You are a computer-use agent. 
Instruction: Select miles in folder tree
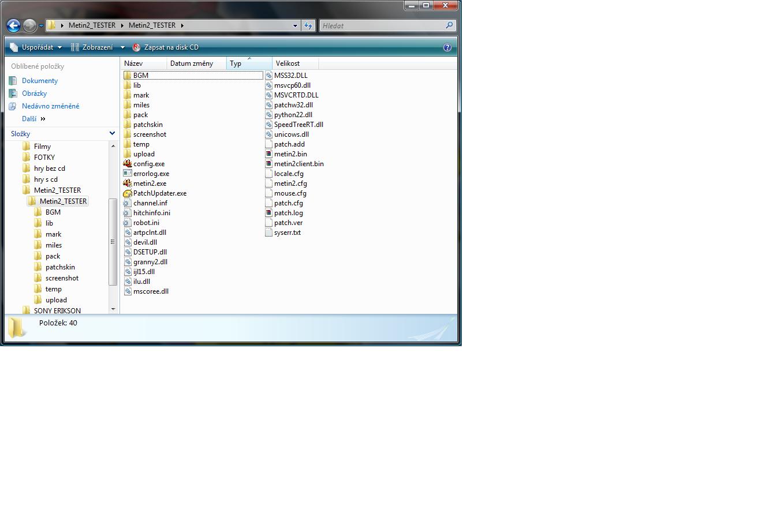(x=54, y=245)
